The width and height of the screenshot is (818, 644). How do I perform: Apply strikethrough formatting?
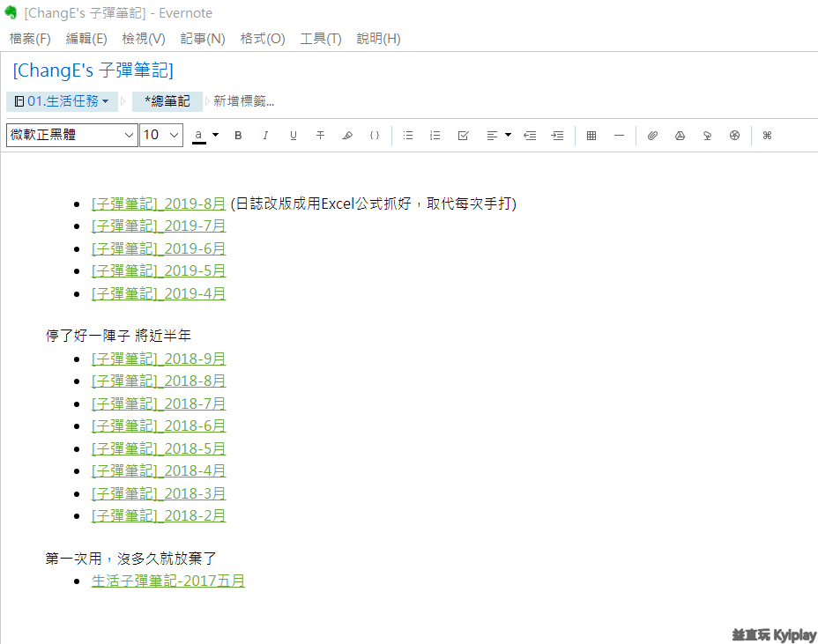[320, 136]
